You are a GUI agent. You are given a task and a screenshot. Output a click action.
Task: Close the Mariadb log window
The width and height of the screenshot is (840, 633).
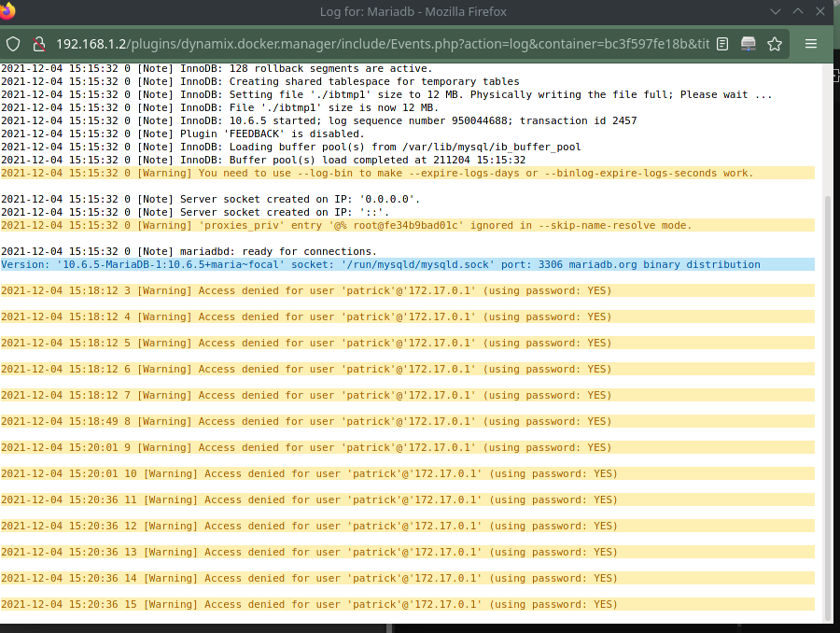point(820,11)
